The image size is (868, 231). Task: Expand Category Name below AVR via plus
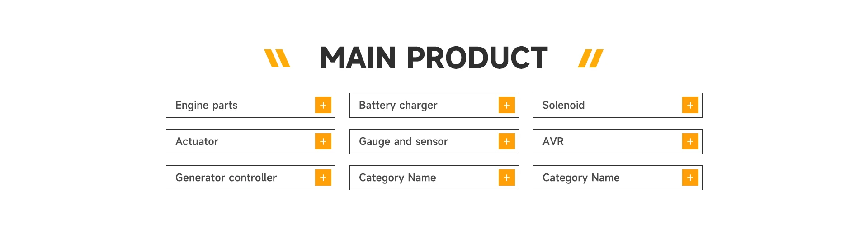click(x=690, y=178)
